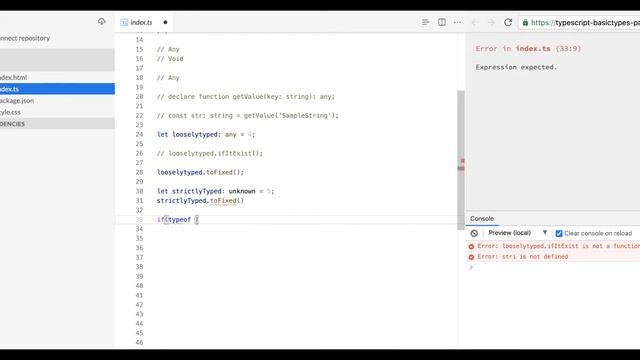Select index.ts in file tree

(x=57, y=89)
